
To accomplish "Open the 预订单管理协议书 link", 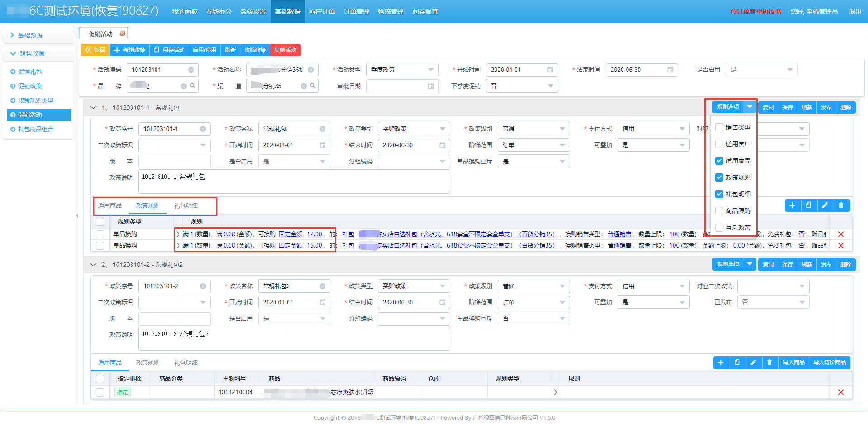I will point(755,12).
